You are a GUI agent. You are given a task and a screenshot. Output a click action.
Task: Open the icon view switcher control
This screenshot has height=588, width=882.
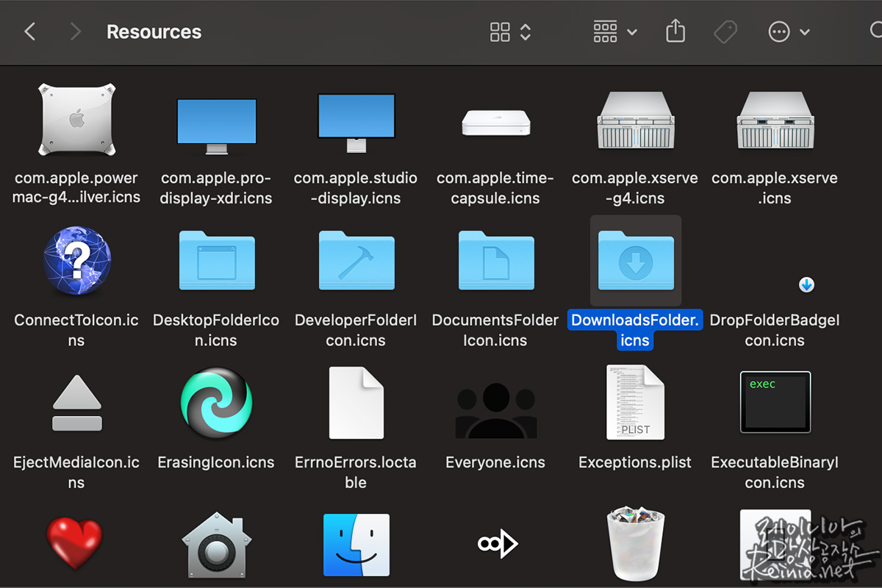coord(510,32)
